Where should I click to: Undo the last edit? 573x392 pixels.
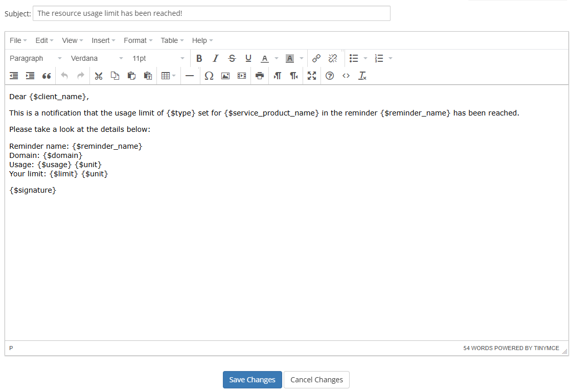pyautogui.click(x=64, y=76)
